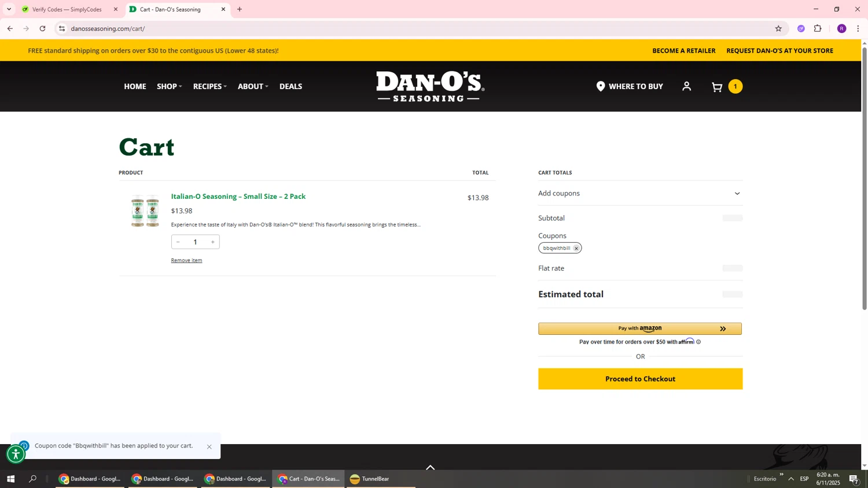Viewport: 868px width, 488px height.
Task: Dismiss the coupon applied notification
Action: [209, 446]
